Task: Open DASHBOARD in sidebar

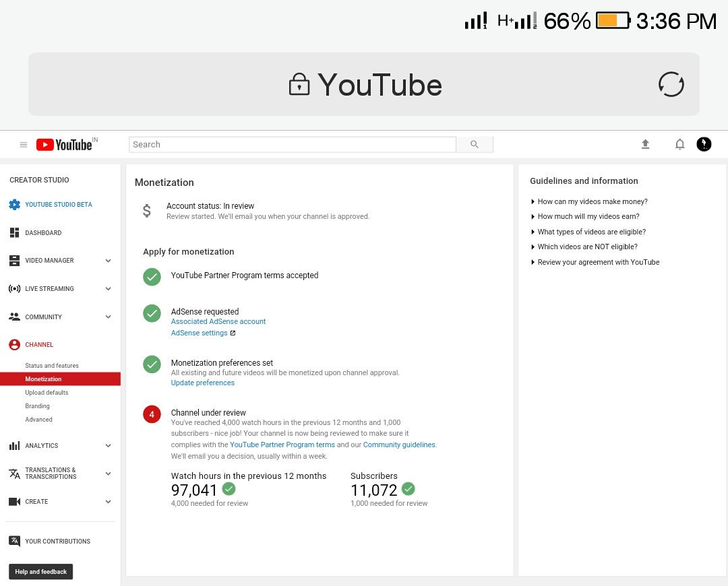Action: (x=43, y=233)
